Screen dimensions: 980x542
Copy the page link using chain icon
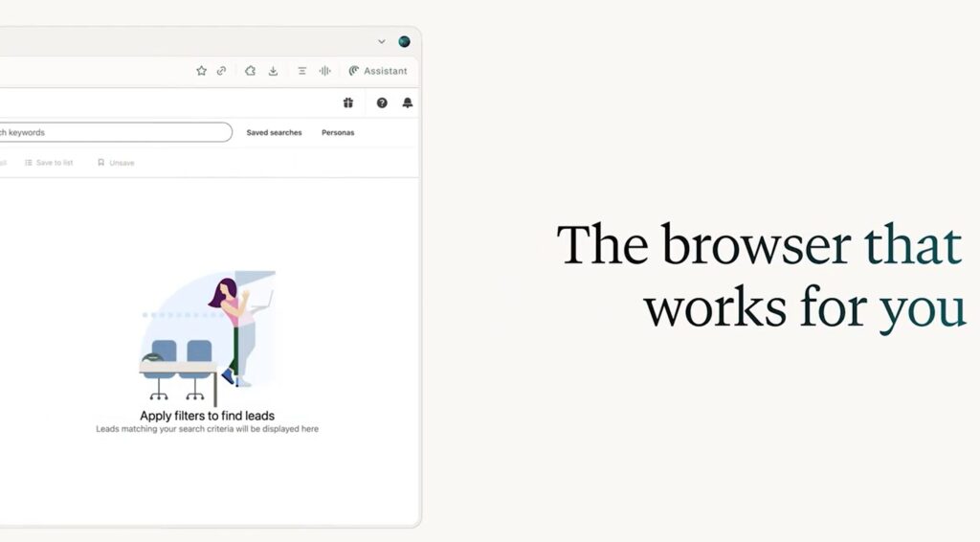pyautogui.click(x=221, y=71)
